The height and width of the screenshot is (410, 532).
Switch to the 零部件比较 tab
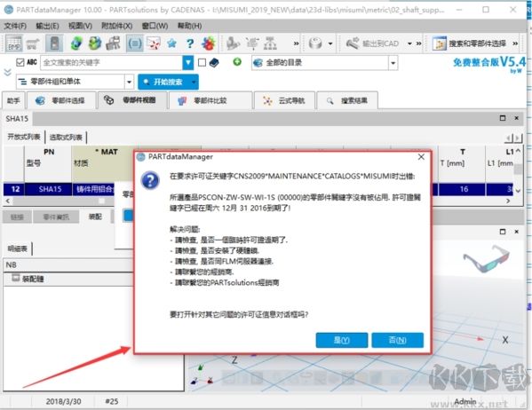click(x=210, y=100)
